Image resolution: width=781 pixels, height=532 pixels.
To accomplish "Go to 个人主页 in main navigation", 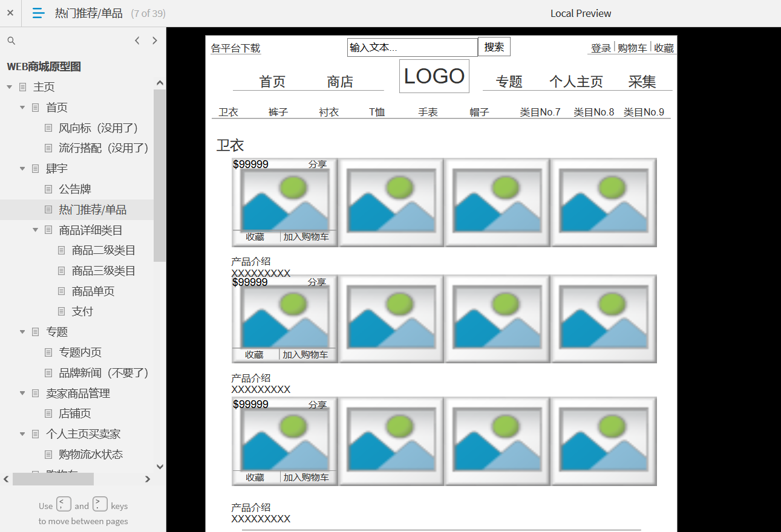I will [x=576, y=82].
